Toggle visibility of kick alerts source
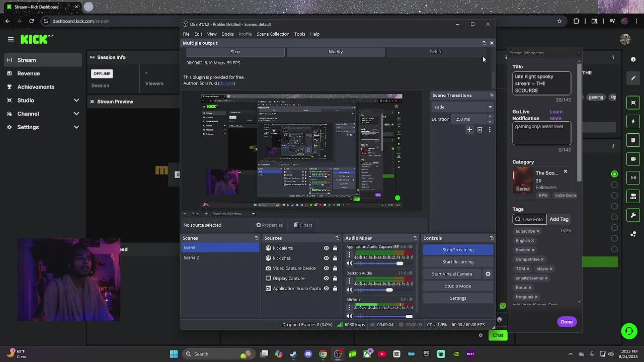This screenshot has height=362, width=644. pos(326,248)
